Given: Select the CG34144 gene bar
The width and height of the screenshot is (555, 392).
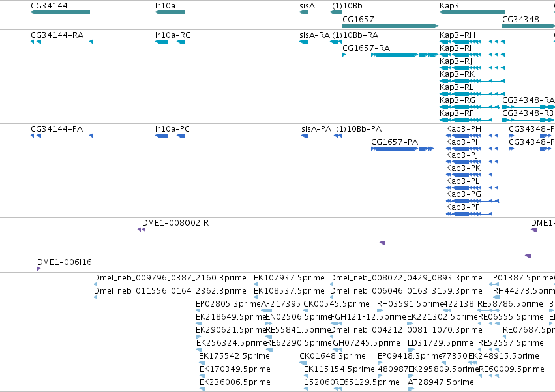Looking at the screenshot, I should (x=60, y=12).
